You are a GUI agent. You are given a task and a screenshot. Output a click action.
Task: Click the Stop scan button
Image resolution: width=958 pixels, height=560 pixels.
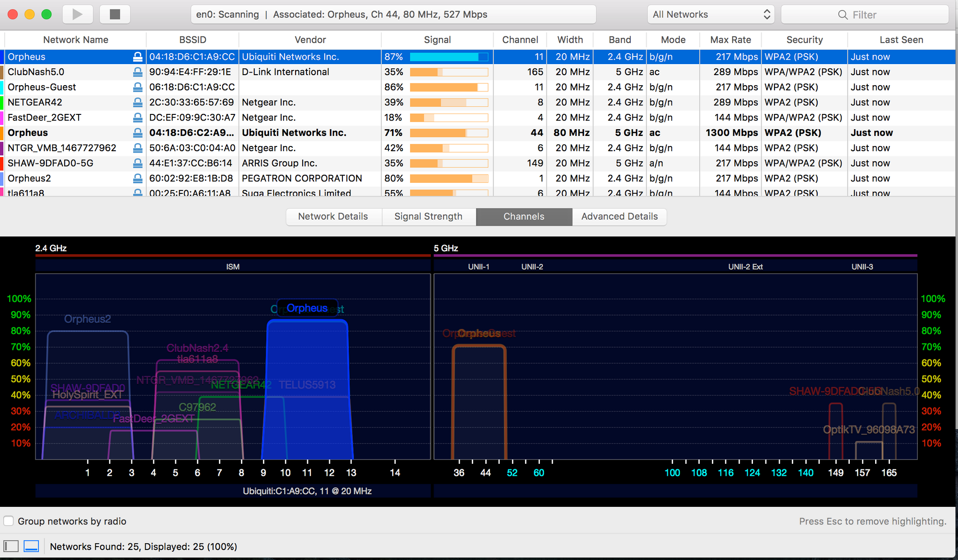115,14
